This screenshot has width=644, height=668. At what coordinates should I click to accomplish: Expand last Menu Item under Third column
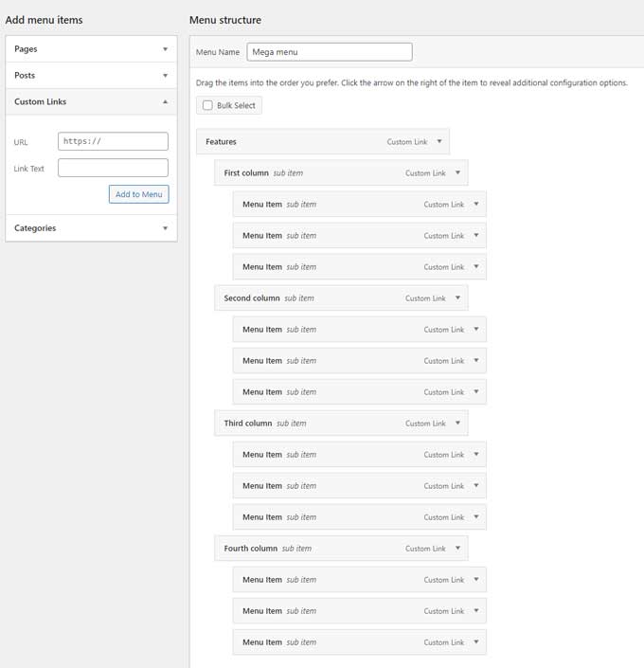tap(476, 516)
